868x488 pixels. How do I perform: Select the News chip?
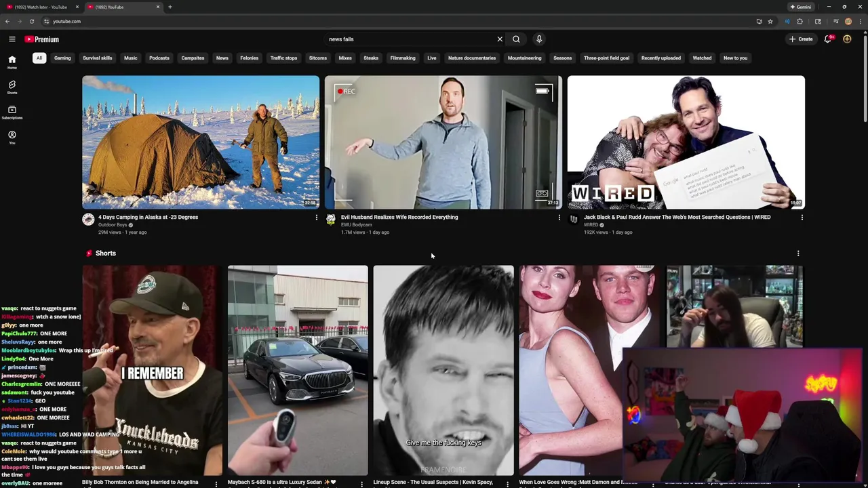pos(222,58)
